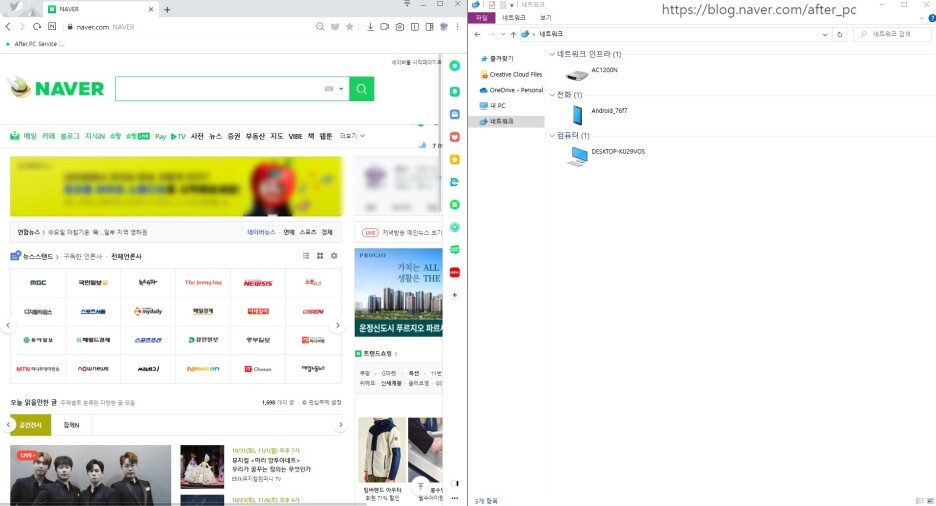Click the Whale browser back arrow
Viewport: 936px width, 506px height.
tap(8, 27)
